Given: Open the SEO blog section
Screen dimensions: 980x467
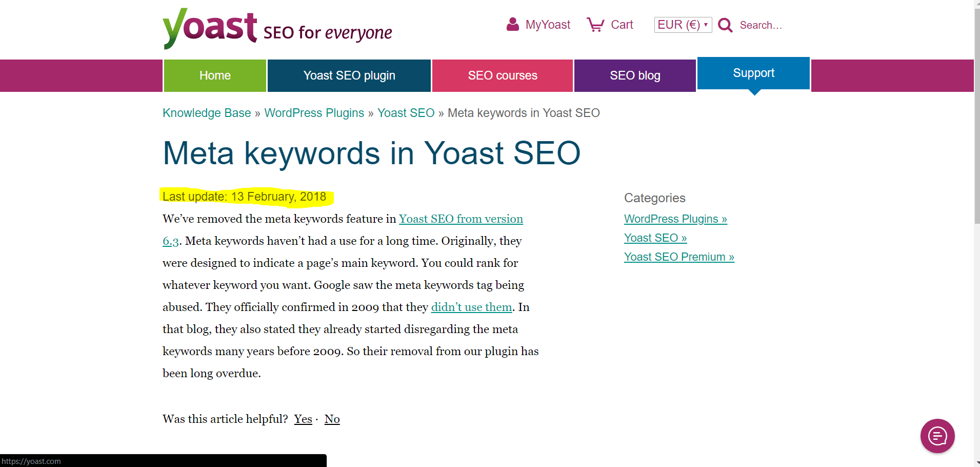Looking at the screenshot, I should coord(635,75).
